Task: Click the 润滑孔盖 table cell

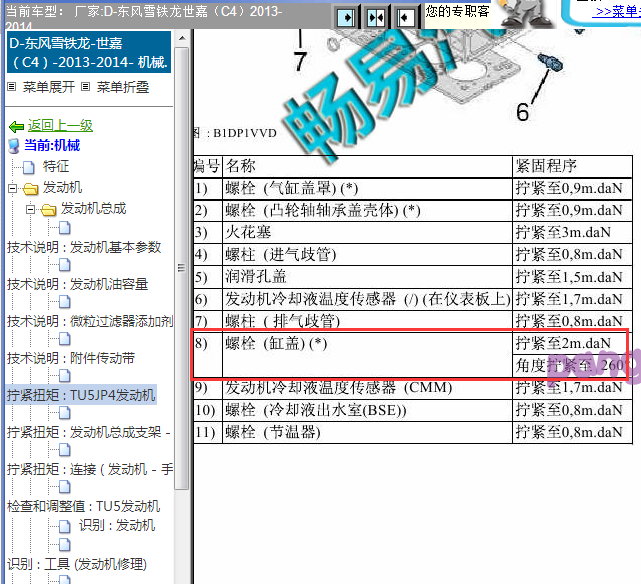Action: (x=367, y=277)
